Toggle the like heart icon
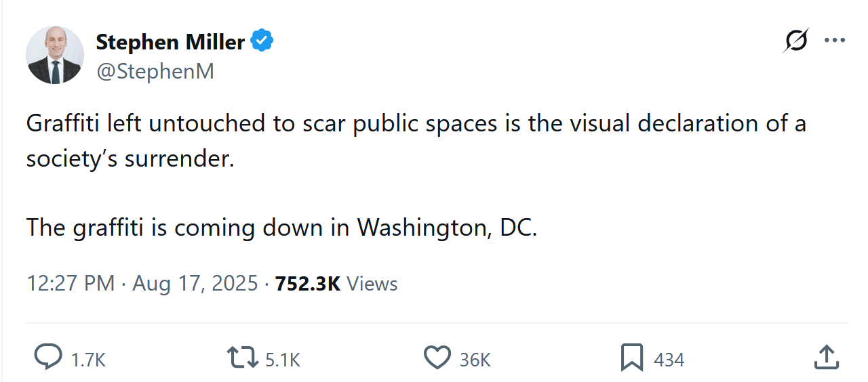Screen dimensions: 868x382 pyautogui.click(x=437, y=358)
